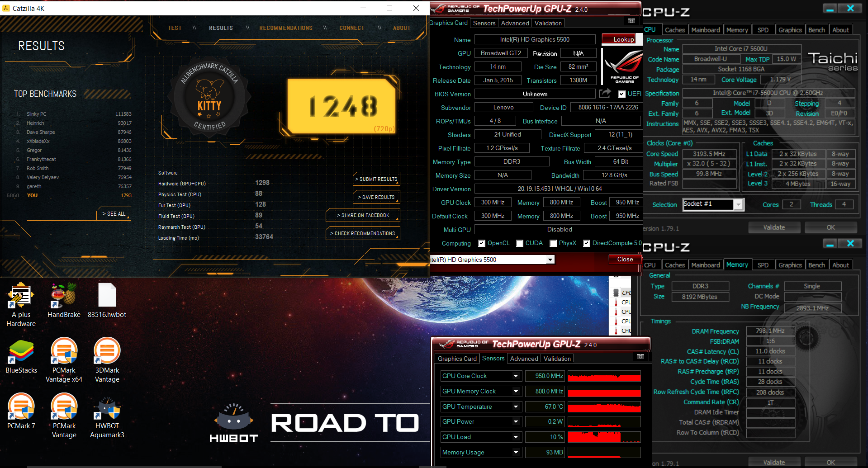868x468 pixels.
Task: Close the lower CPU-Z Memory window
Action: click(x=850, y=244)
